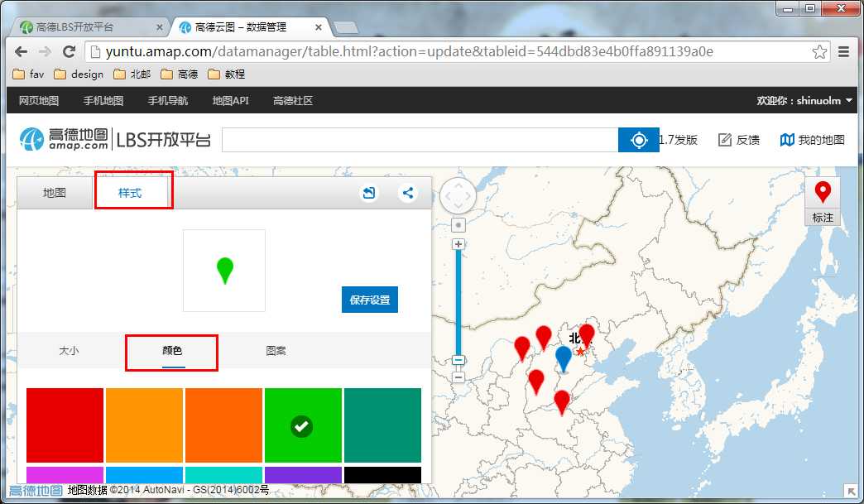
Task: Open 高德社区 in top navigation
Action: click(x=293, y=101)
